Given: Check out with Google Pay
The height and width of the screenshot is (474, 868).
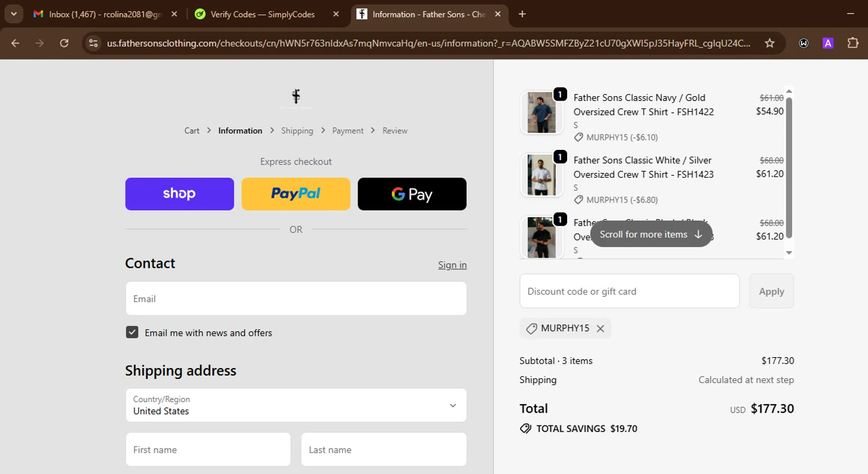Looking at the screenshot, I should pyautogui.click(x=412, y=194).
